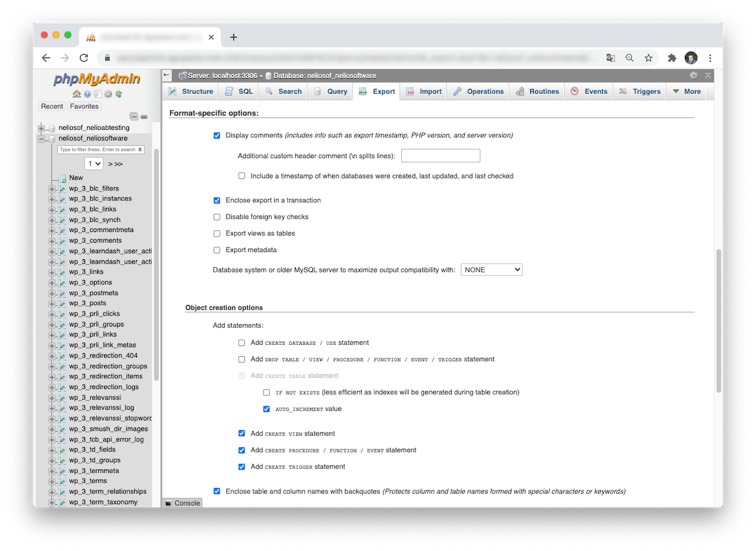Open the Operations tab

point(478,91)
